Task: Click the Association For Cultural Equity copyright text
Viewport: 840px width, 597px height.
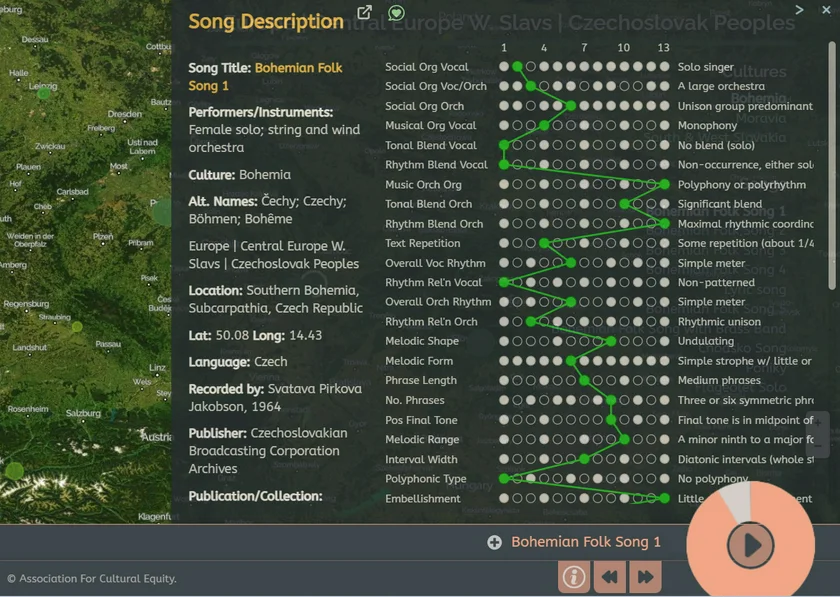Action: coord(92,578)
